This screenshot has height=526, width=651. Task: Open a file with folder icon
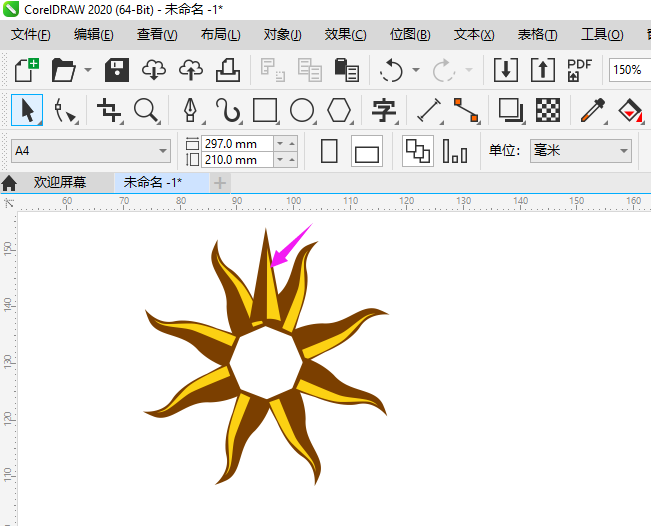click(x=64, y=70)
